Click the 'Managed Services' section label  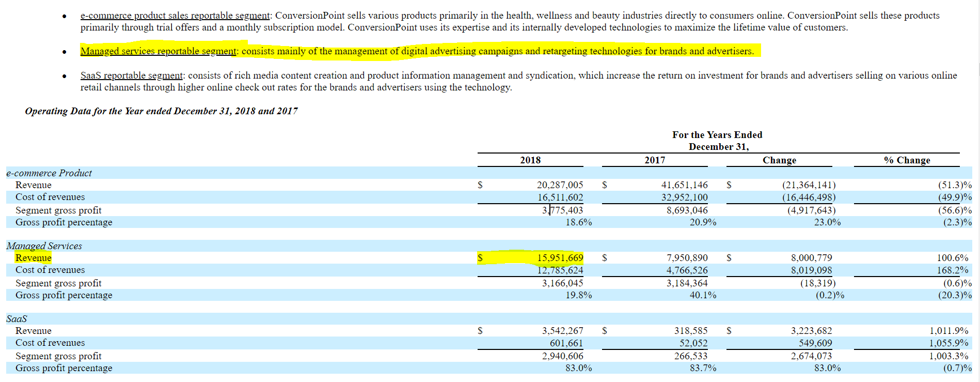44,246
